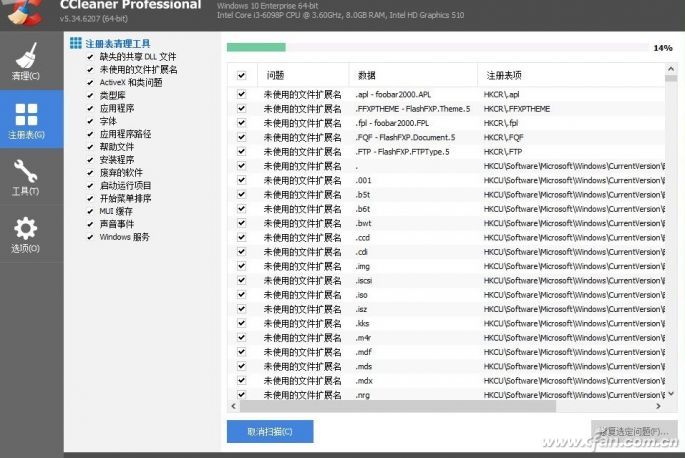Image resolution: width=685 pixels, height=458 pixels.
Task: Uncheck the .FQF FlashFXP.Document.5 row checkbox
Action: coord(241,137)
